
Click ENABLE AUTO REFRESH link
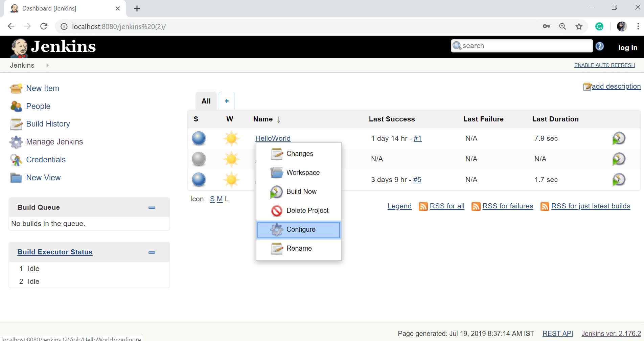pos(604,65)
